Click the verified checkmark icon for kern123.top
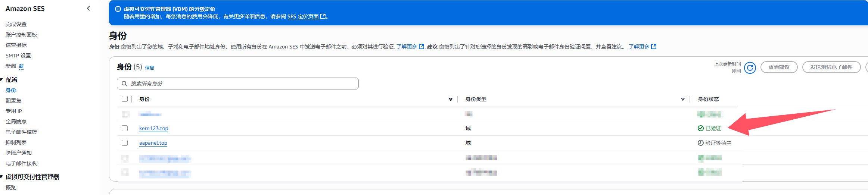Screen dimensions: 868x195 tap(701, 128)
